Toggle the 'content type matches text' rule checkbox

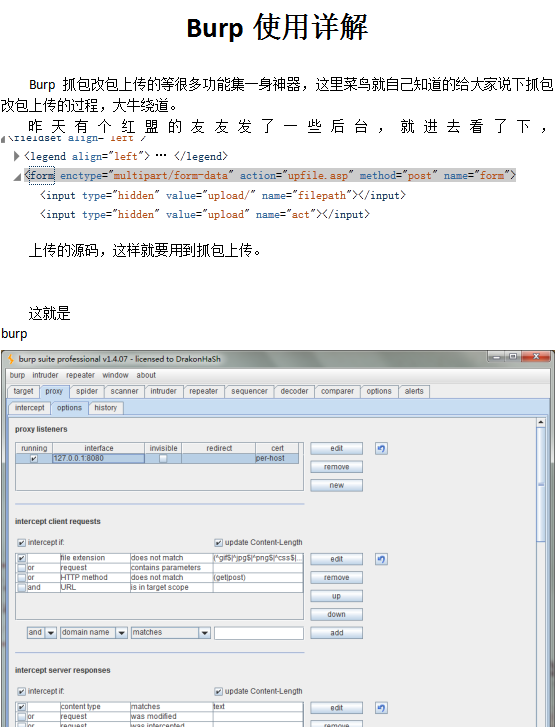(22, 707)
